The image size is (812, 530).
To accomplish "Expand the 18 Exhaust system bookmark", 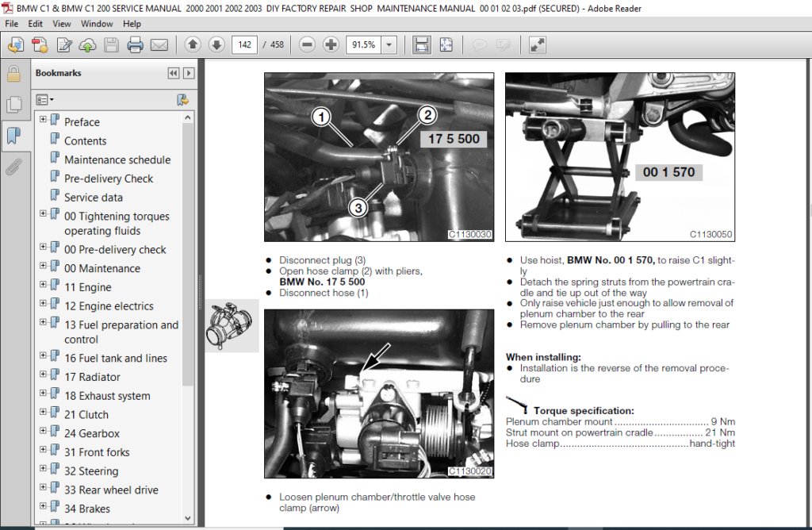I will coord(43,393).
